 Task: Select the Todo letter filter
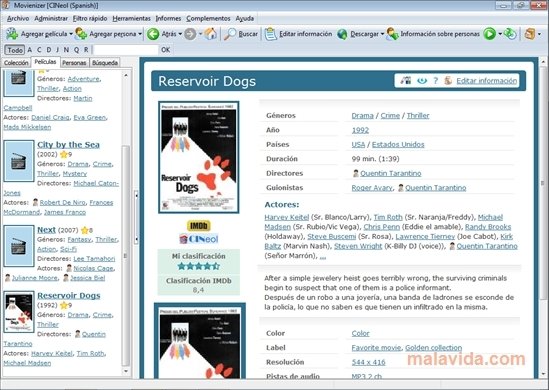click(15, 50)
